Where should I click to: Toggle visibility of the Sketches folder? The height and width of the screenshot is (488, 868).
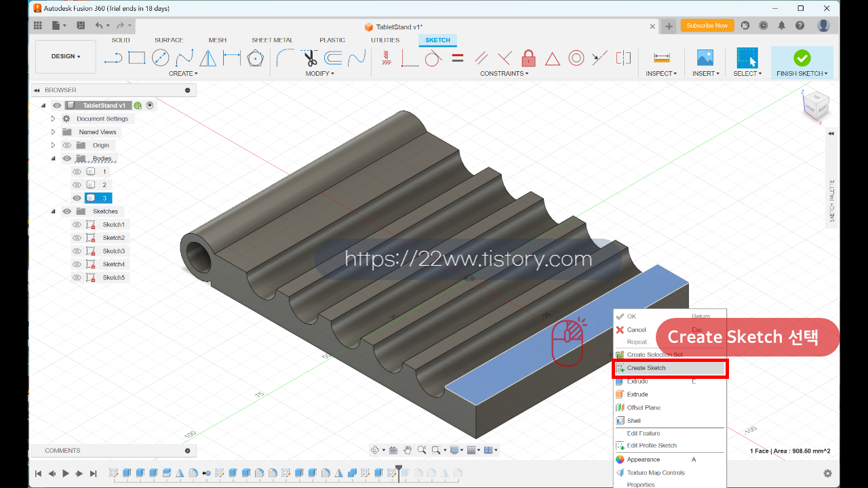pyautogui.click(x=67, y=211)
